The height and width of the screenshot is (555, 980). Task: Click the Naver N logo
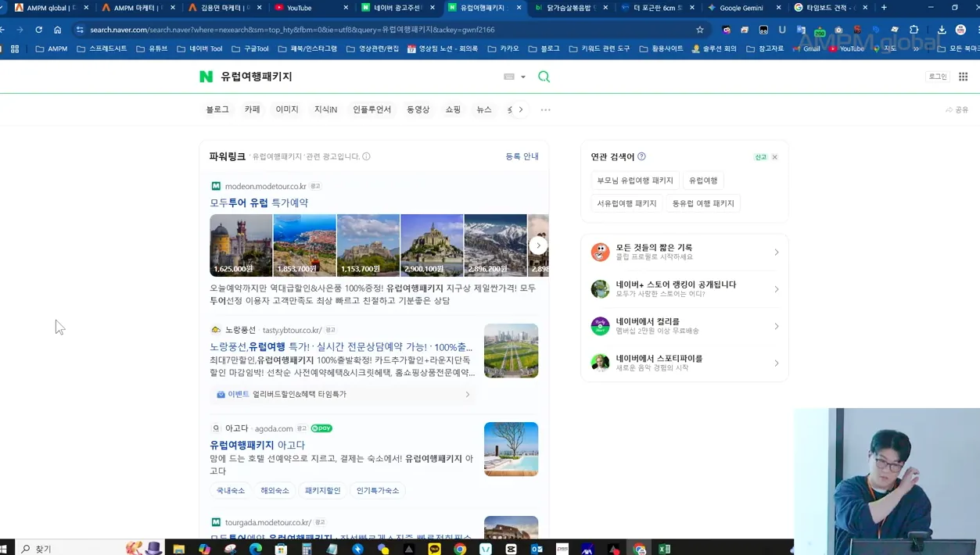click(206, 77)
